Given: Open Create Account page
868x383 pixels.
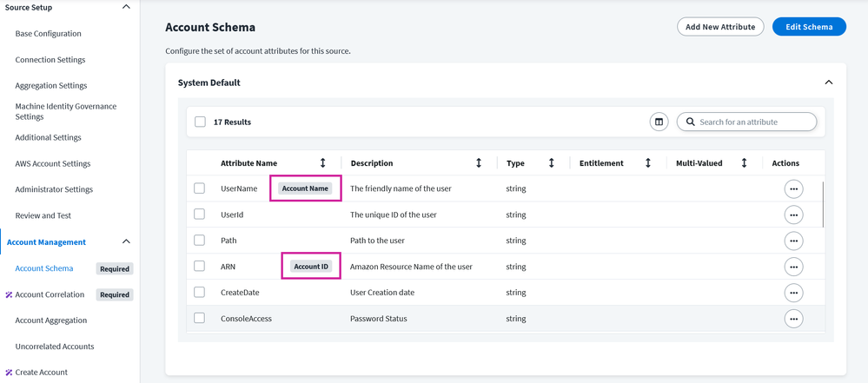Looking at the screenshot, I should click(42, 373).
